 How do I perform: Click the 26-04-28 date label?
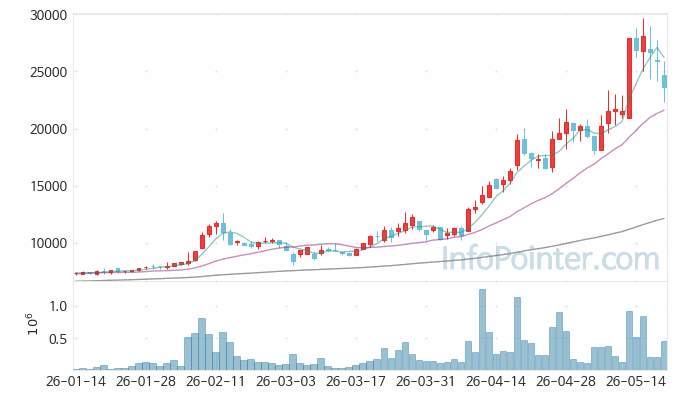click(x=566, y=382)
